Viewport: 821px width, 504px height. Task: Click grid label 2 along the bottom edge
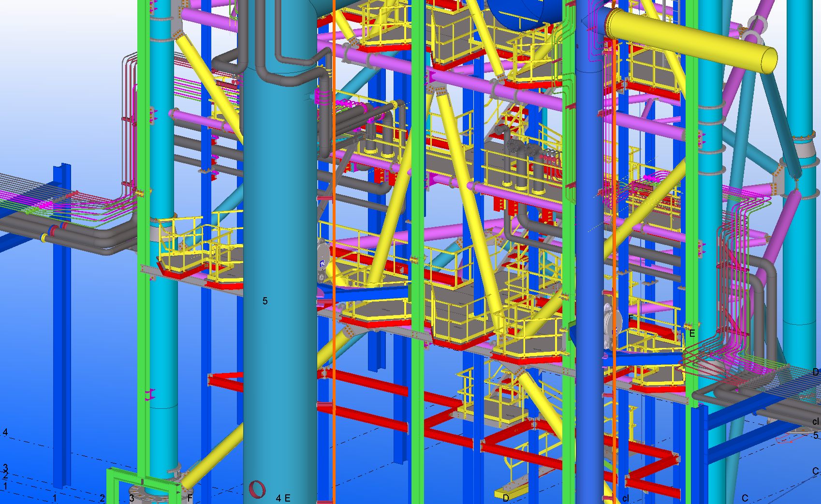click(x=102, y=498)
